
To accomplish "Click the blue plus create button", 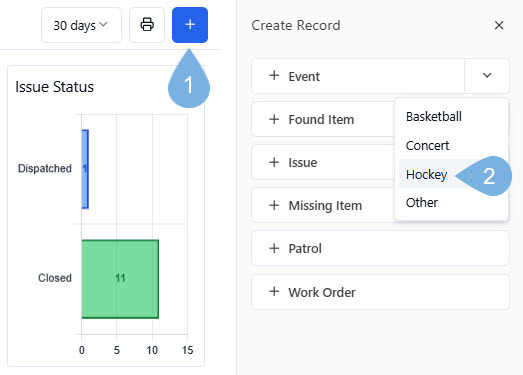I will tap(190, 25).
